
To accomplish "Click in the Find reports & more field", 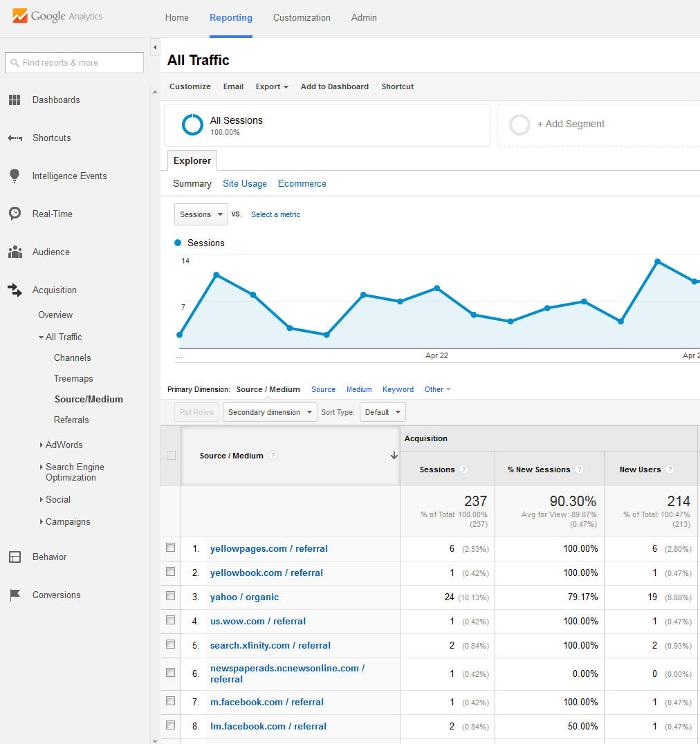I will [x=75, y=63].
